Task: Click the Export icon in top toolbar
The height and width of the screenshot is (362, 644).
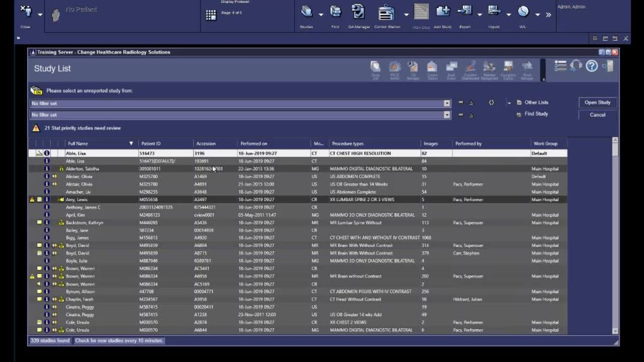Action: coord(465,11)
